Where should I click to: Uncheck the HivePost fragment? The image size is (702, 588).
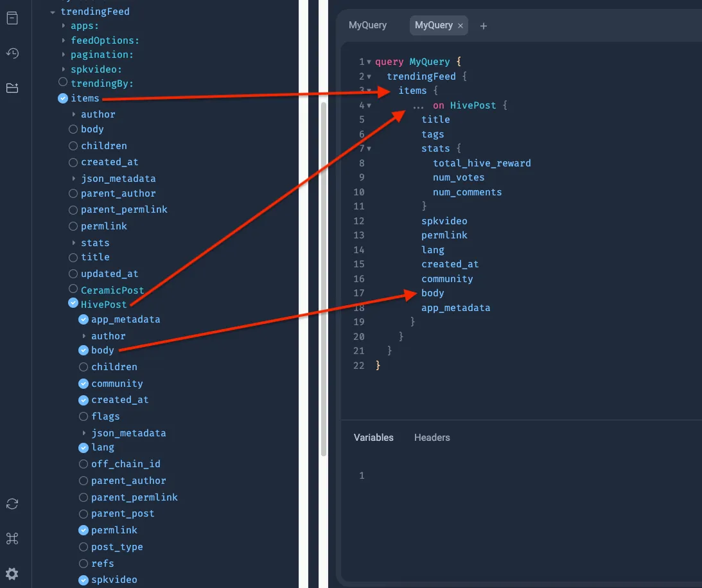coord(73,303)
